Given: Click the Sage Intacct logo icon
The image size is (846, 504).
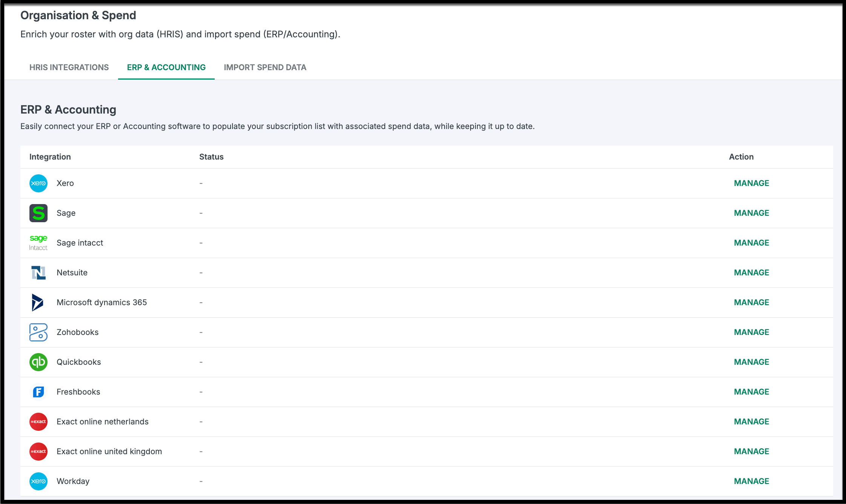Looking at the screenshot, I should [38, 243].
